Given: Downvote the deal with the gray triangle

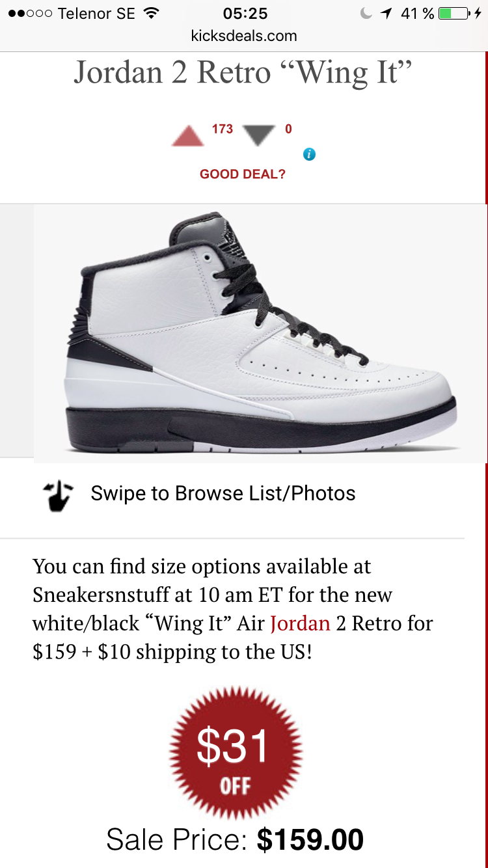Looking at the screenshot, I should pyautogui.click(x=259, y=135).
